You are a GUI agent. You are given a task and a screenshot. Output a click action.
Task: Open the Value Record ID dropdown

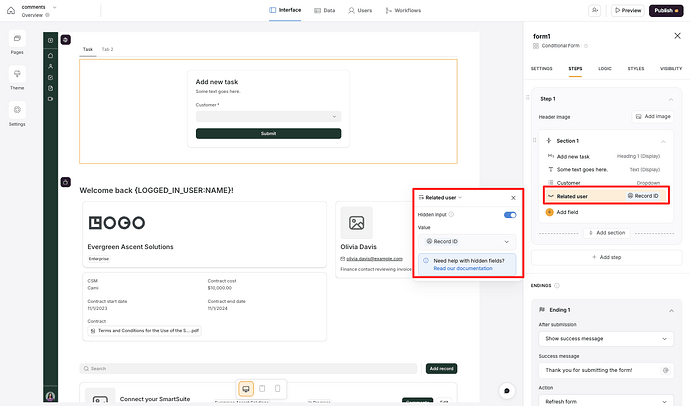click(467, 241)
